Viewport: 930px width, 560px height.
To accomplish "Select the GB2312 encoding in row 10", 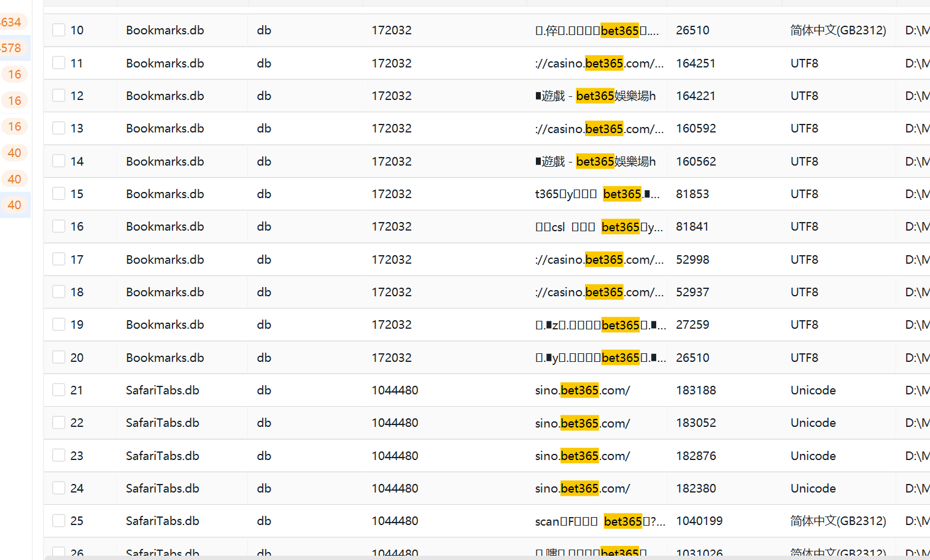I will coord(839,30).
